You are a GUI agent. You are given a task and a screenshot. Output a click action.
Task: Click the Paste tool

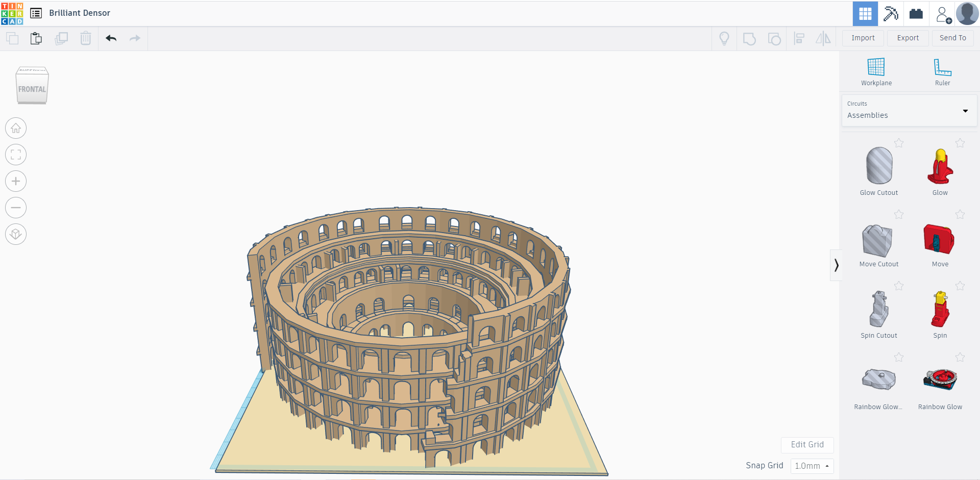36,38
